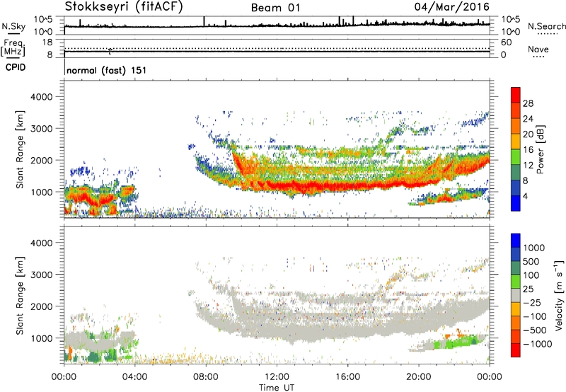Click the green velocity patch near 22:00
Image resolution: width=566 pixels, height=392 pixels.
pyautogui.click(x=456, y=342)
